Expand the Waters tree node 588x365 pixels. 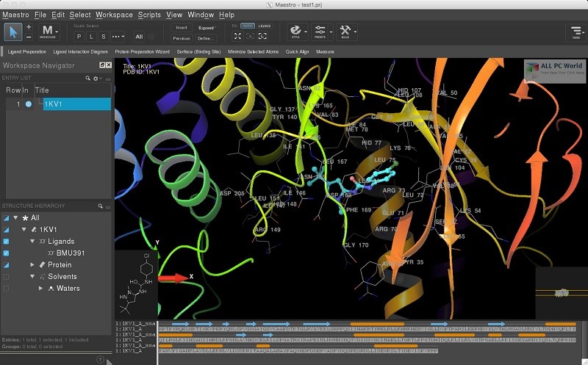40,289
